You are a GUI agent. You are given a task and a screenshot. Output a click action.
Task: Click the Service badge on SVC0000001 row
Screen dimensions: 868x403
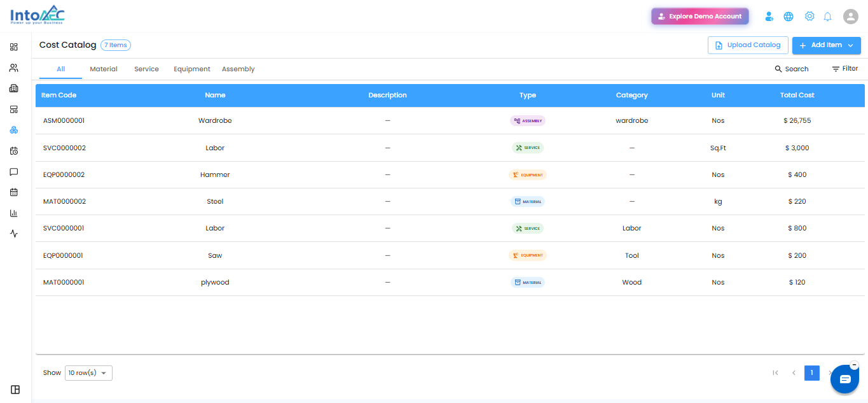point(528,229)
